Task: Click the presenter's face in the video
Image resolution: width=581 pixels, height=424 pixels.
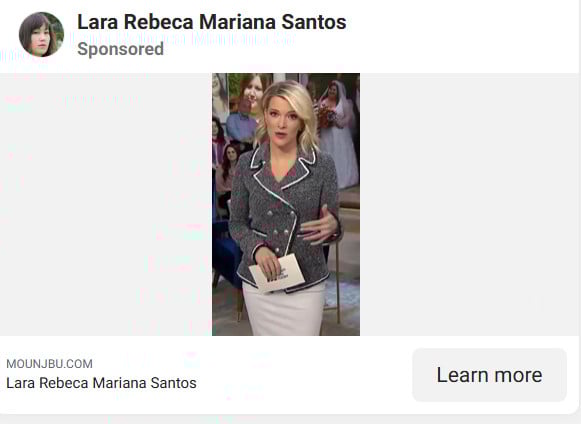Action: coord(282,120)
